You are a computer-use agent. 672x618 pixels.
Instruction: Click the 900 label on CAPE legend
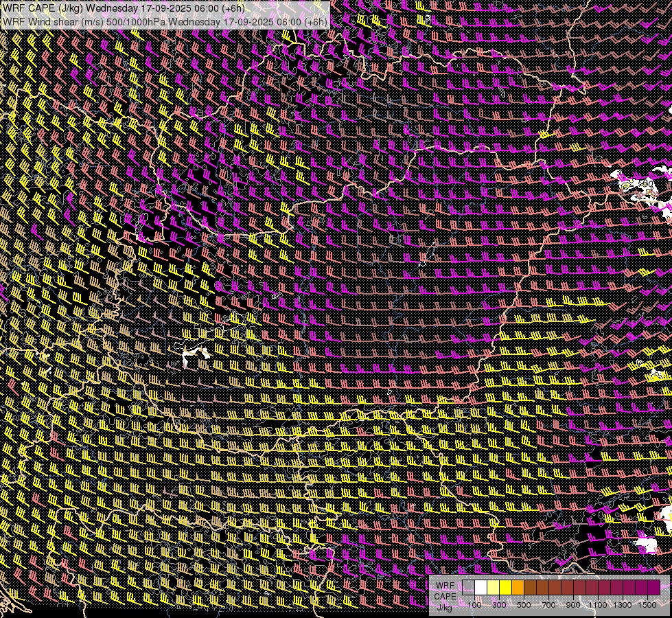pos(573,605)
